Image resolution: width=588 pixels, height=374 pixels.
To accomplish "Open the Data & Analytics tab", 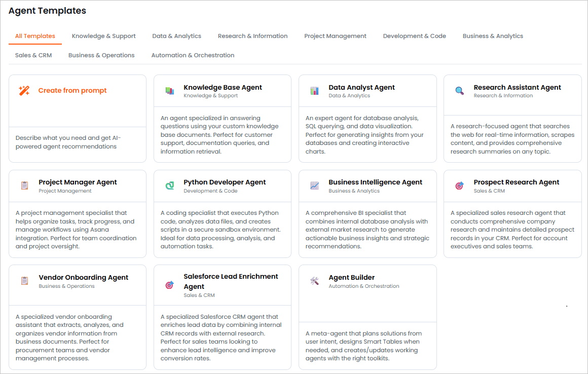I will 177,36.
